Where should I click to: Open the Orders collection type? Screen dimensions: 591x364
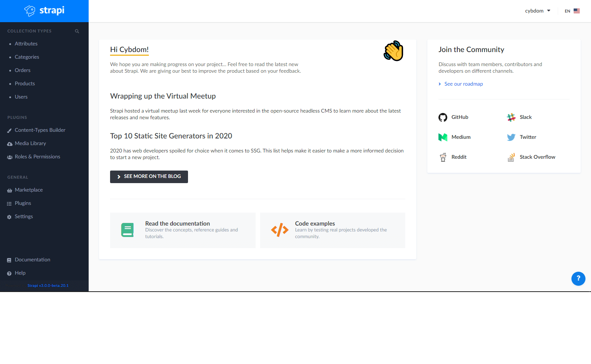(23, 70)
